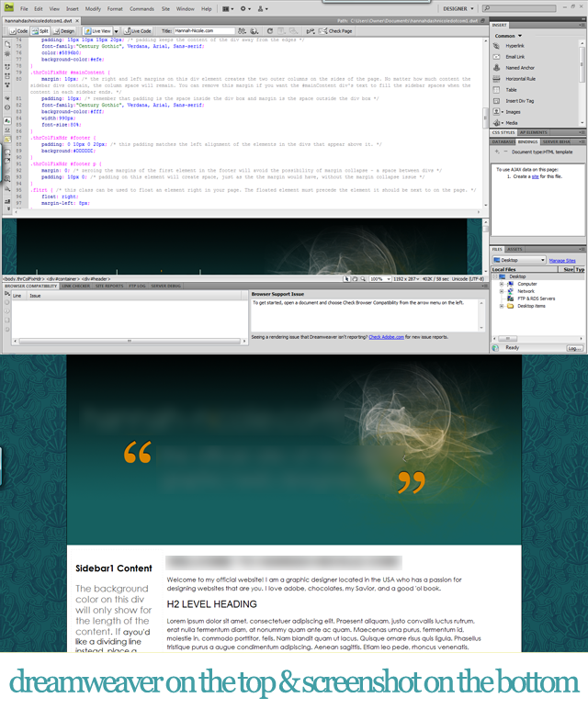Click the Hand tool in status bar
This screenshot has height=709, width=588.
click(355, 279)
